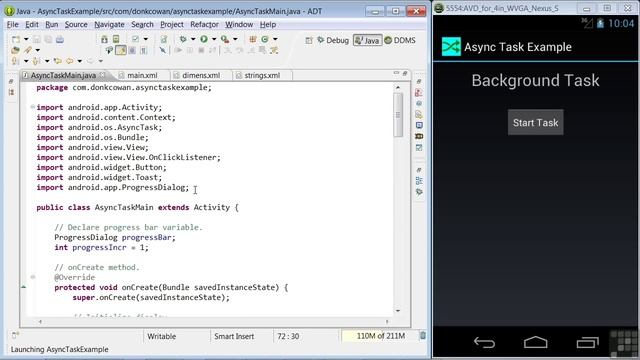Open the New Java Class dropdown arrow

(275, 39)
